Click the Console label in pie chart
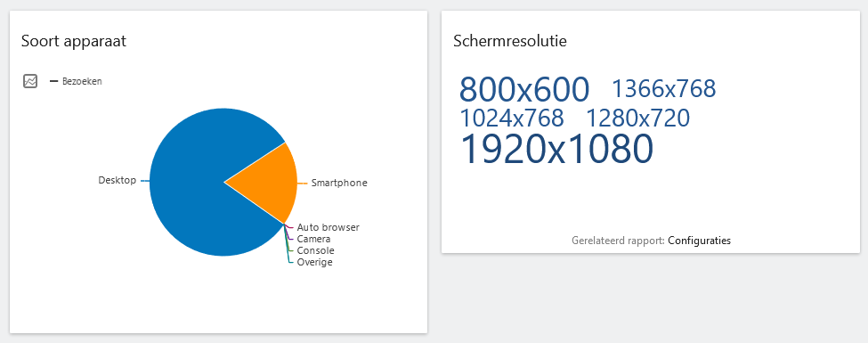This screenshot has width=868, height=343. pos(315,250)
